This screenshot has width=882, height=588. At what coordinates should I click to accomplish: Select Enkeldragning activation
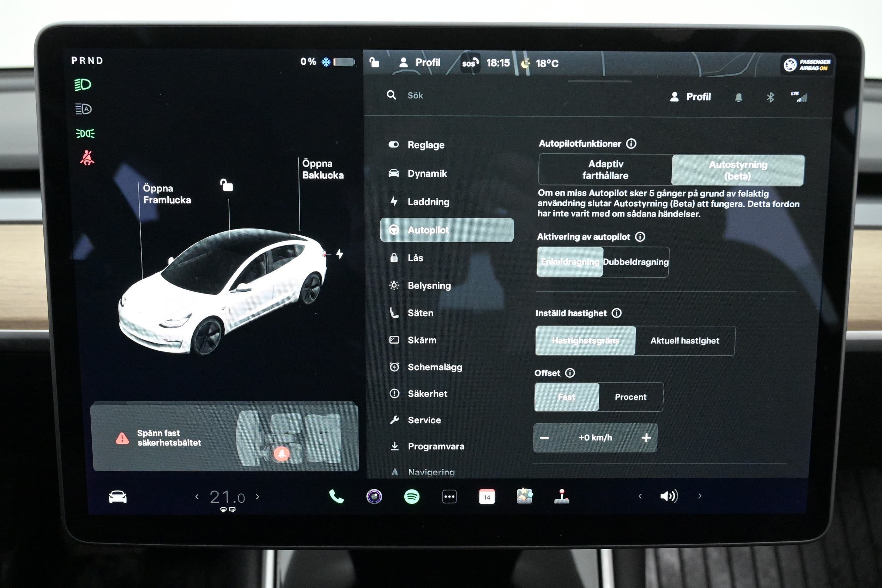pos(570,262)
